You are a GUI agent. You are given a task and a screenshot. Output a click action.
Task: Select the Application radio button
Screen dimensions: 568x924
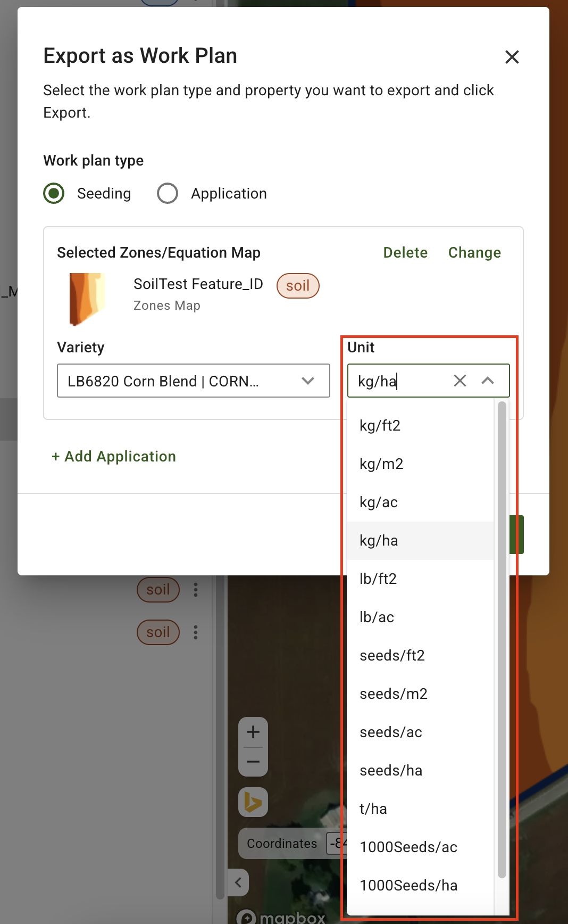tap(168, 193)
